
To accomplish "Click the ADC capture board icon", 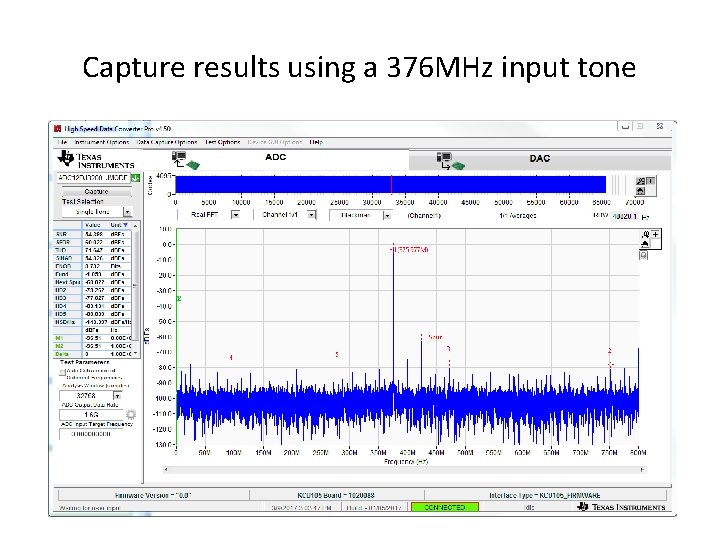I will pyautogui.click(x=185, y=160).
